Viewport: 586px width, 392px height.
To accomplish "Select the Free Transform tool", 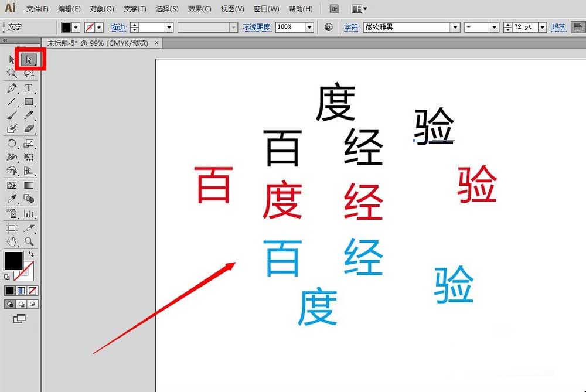I will [x=29, y=157].
